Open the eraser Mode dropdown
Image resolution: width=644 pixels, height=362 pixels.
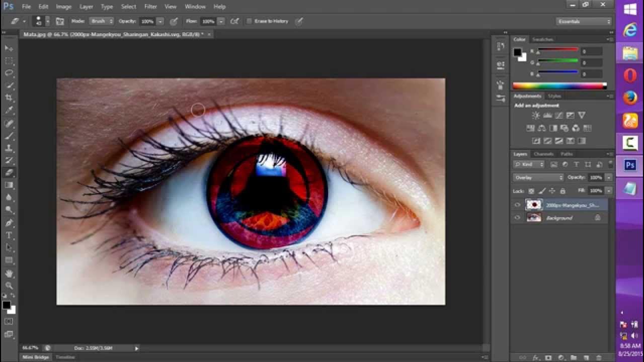102,22
